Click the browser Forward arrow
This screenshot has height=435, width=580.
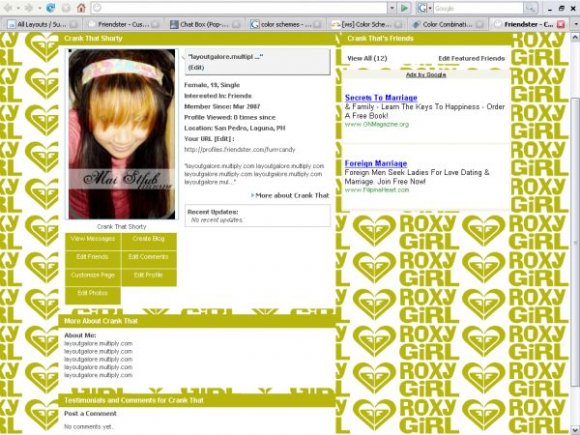tap(29, 8)
